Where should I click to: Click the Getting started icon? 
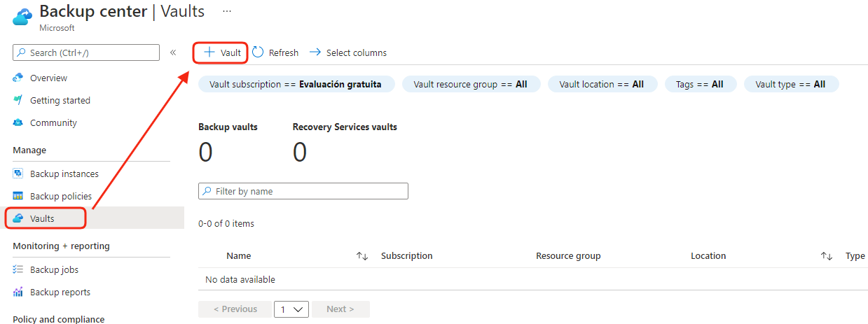(18, 100)
